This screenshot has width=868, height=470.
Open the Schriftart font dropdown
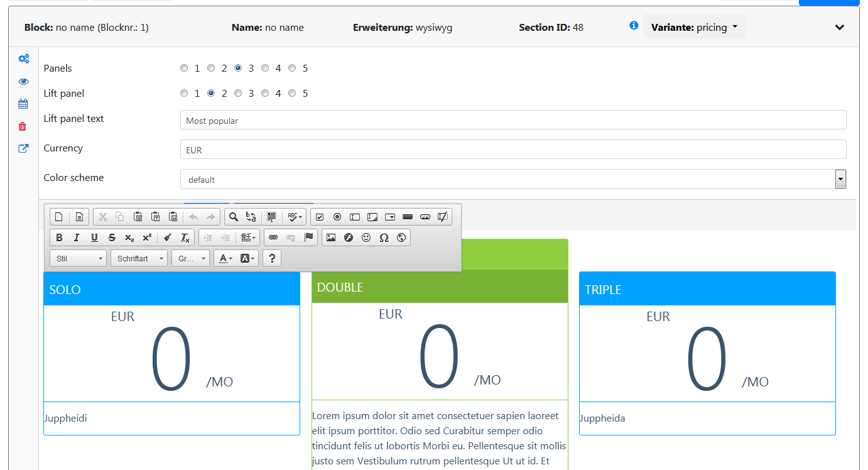pos(139,258)
